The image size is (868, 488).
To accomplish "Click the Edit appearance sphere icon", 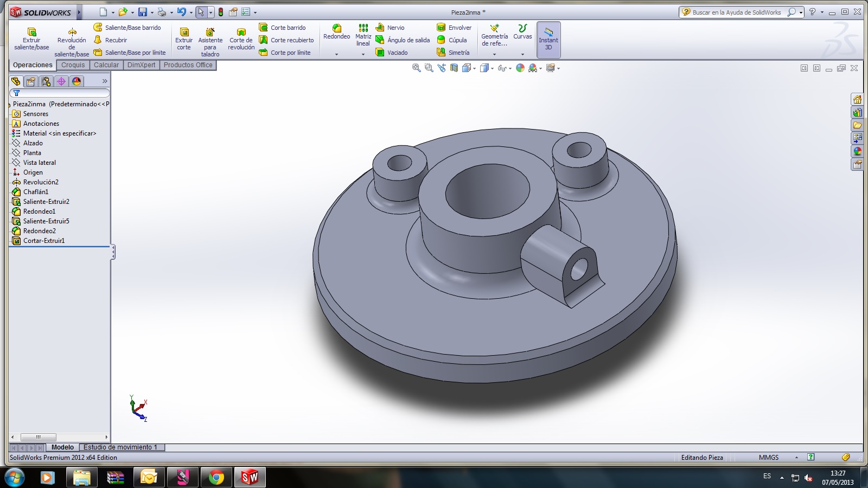I will 520,68.
